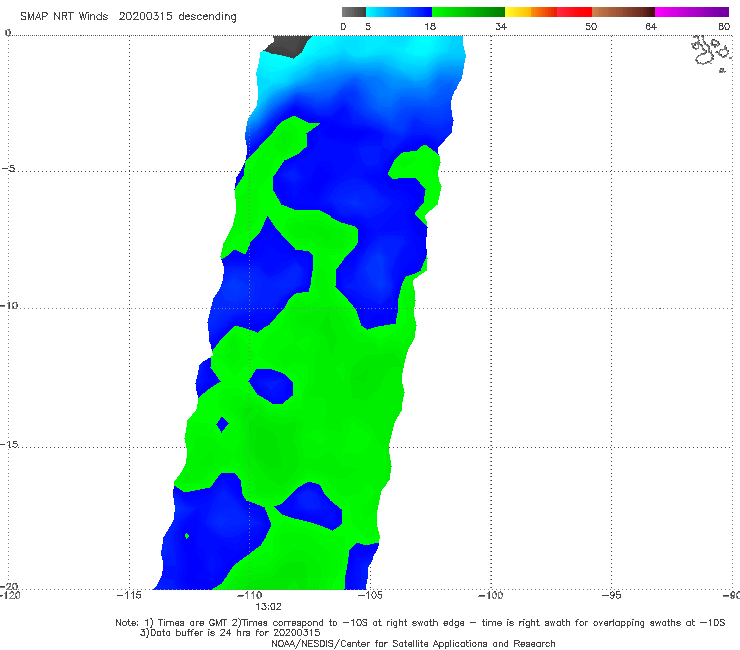The image size is (740, 650).
Task: Click the color bar label "5"
Action: coord(368,27)
